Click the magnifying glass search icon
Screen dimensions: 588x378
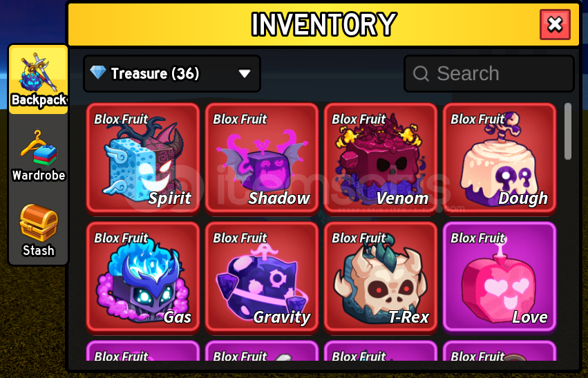421,73
